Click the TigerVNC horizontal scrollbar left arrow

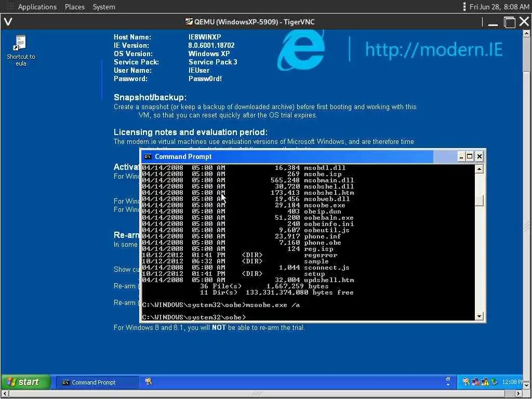pos(4,394)
